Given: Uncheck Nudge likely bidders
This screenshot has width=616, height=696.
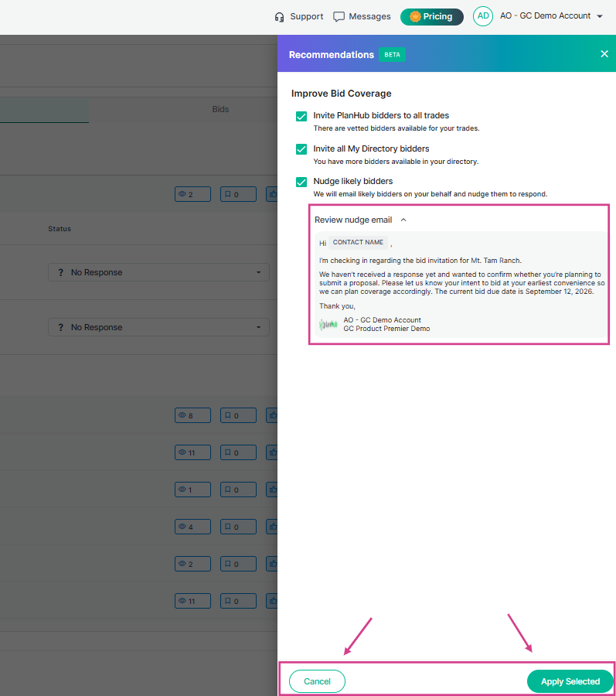Looking at the screenshot, I should coord(301,182).
